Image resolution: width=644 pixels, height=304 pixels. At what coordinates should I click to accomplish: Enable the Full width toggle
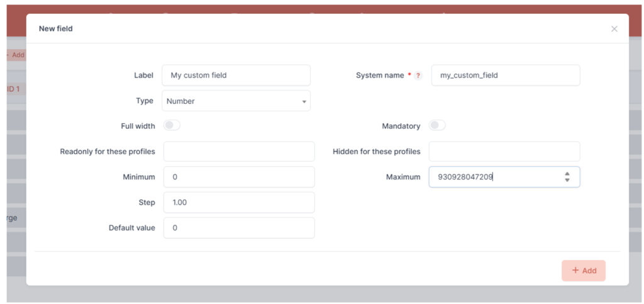tap(172, 126)
